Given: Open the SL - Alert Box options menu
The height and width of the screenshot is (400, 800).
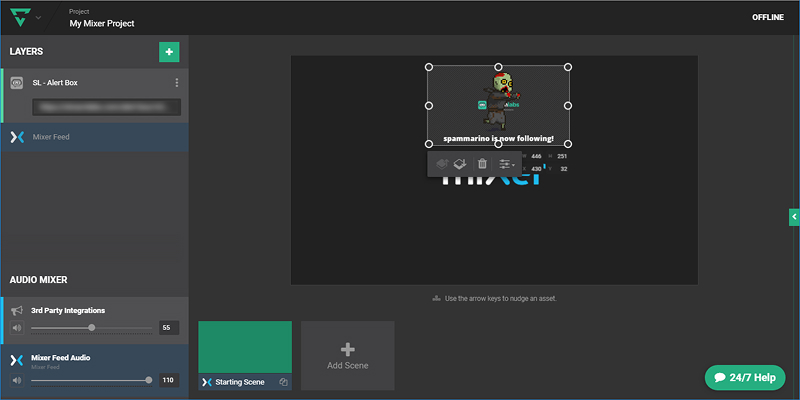Looking at the screenshot, I should [177, 83].
